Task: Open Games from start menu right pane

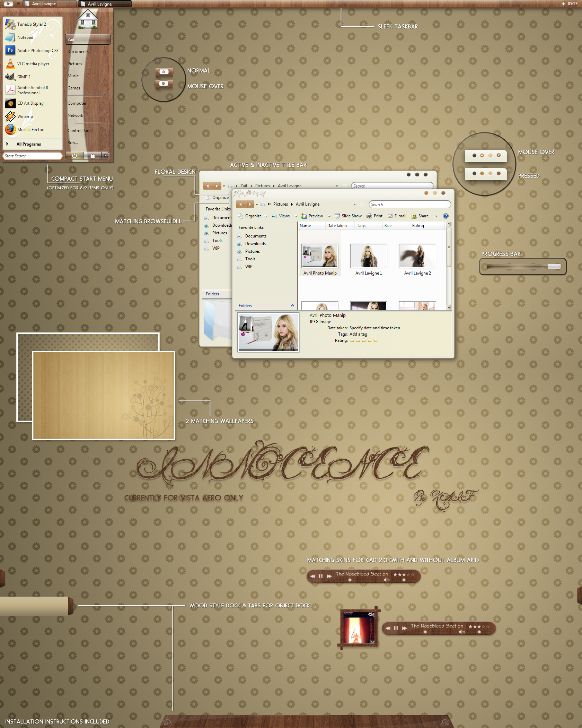Action: click(x=74, y=88)
